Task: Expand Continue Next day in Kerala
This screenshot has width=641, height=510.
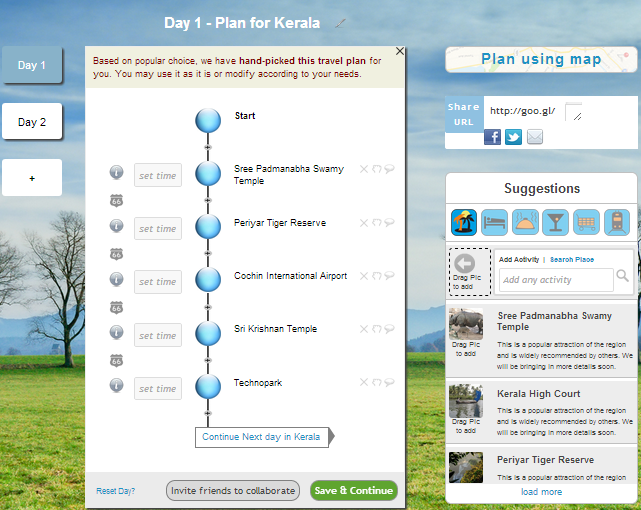Action: coord(262,437)
